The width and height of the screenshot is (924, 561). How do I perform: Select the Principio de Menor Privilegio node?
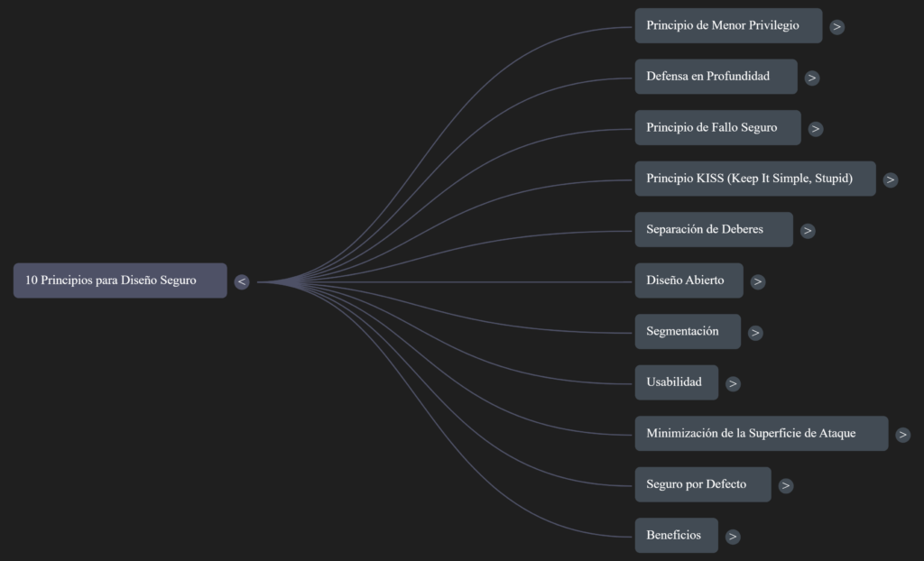(728, 25)
